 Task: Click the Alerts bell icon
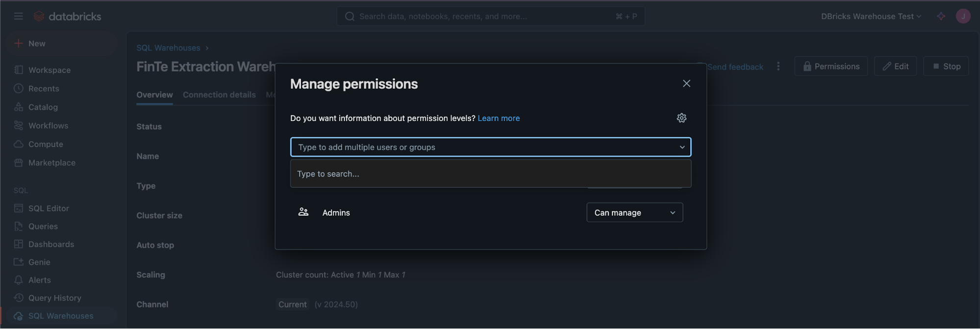click(x=19, y=280)
